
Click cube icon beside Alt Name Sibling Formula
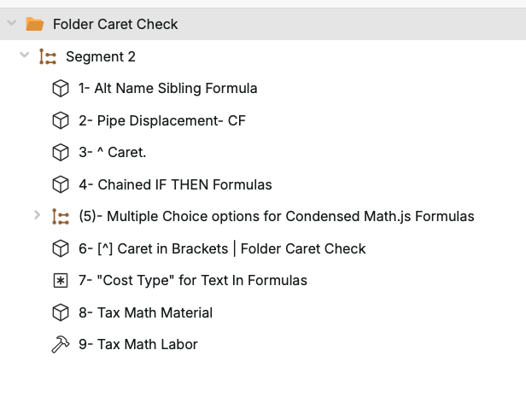(61, 88)
